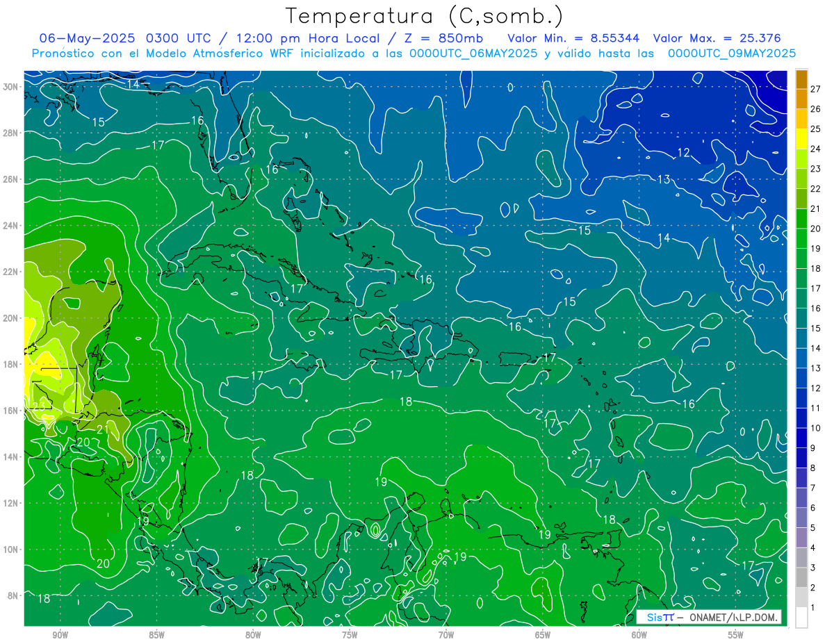The image size is (834, 644).
Task: Click the '12N' latitude axis label
Action: [11, 503]
